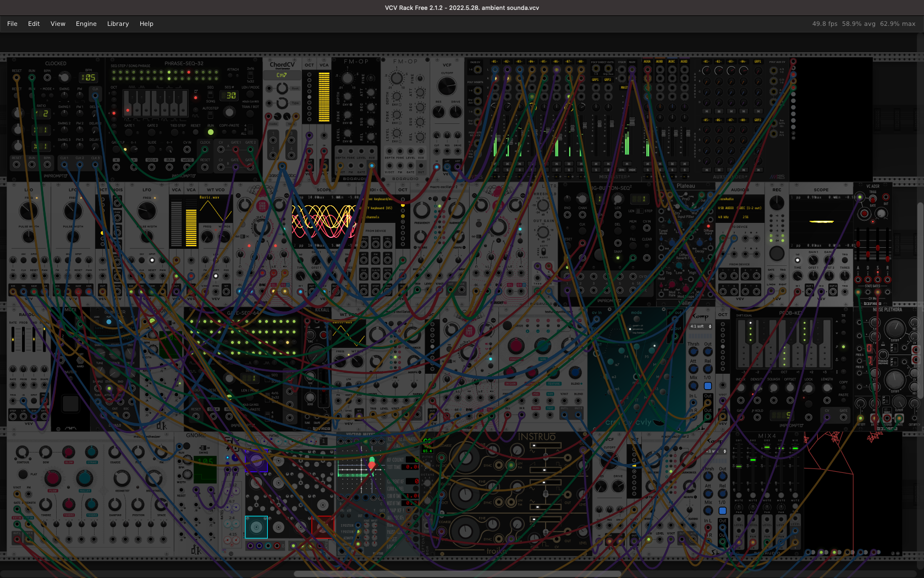Click the Root knob on ChordCV
The image size is (924, 578).
282,89
